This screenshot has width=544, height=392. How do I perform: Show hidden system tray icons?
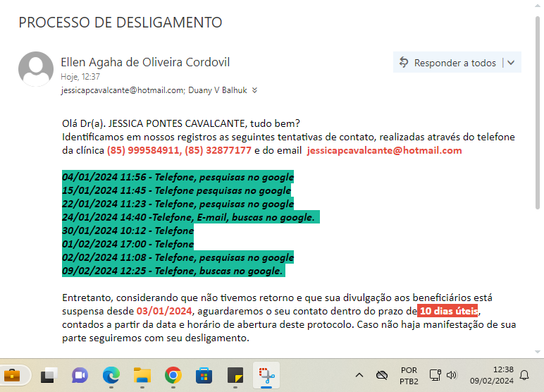coord(359,375)
